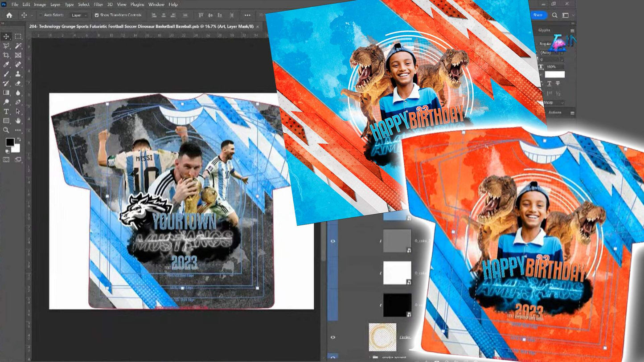Select the Dodge tool
Viewport: 644px width, 362px height.
click(7, 102)
